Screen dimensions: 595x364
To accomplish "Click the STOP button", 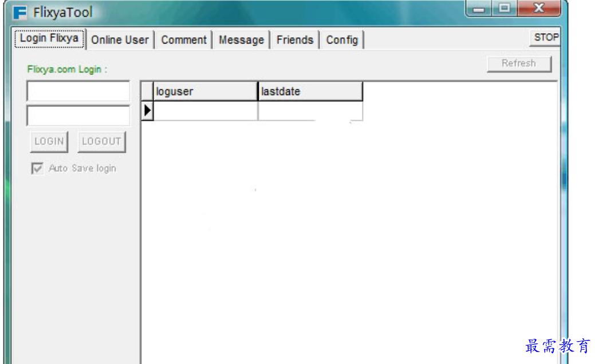I will 546,38.
